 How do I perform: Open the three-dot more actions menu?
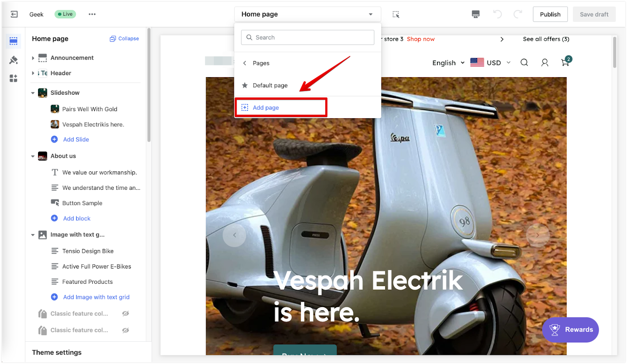[92, 14]
